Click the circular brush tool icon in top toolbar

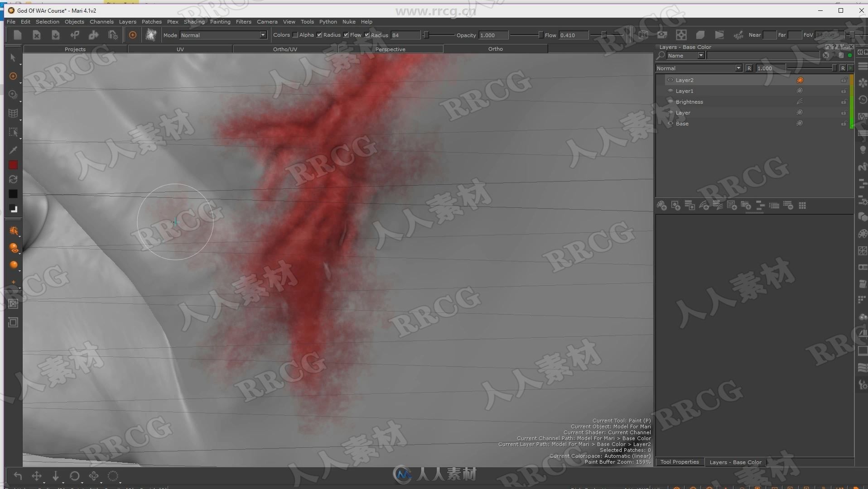133,35
